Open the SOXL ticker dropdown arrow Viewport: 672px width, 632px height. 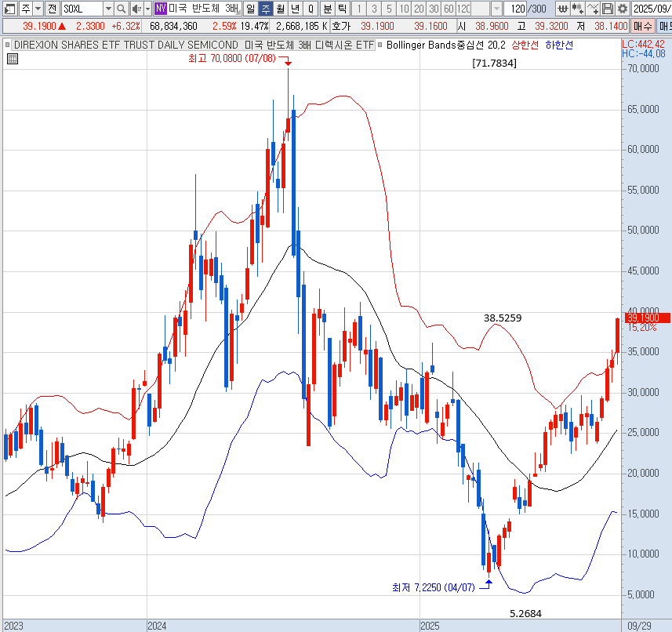click(107, 9)
